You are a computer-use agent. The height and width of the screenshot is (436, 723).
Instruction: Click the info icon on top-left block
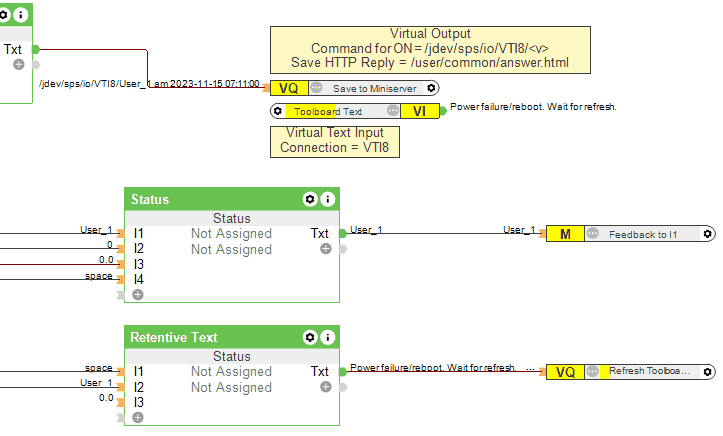tap(21, 15)
